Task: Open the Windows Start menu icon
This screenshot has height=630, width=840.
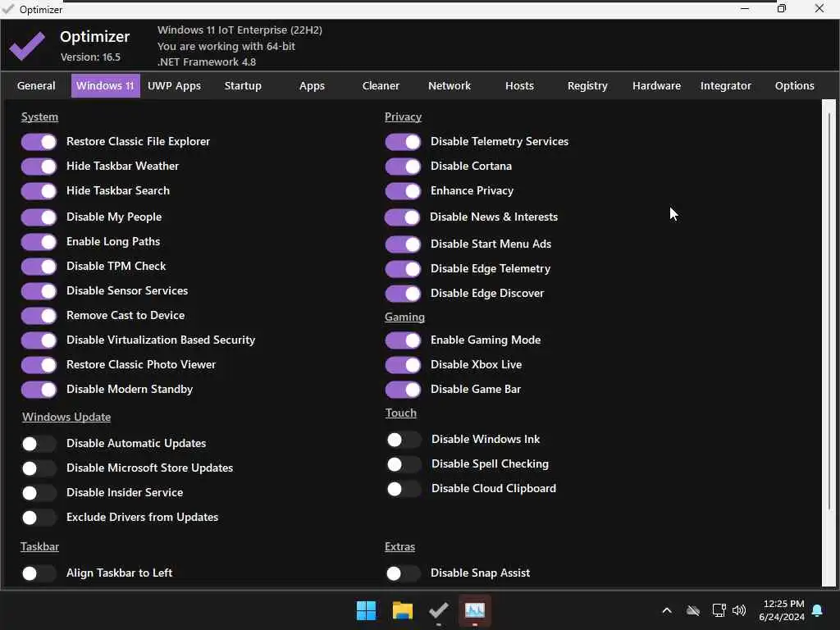Action: (366, 610)
